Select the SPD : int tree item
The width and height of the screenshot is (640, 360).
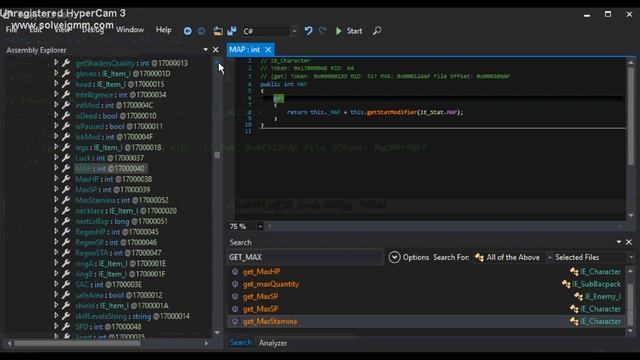pos(108,327)
